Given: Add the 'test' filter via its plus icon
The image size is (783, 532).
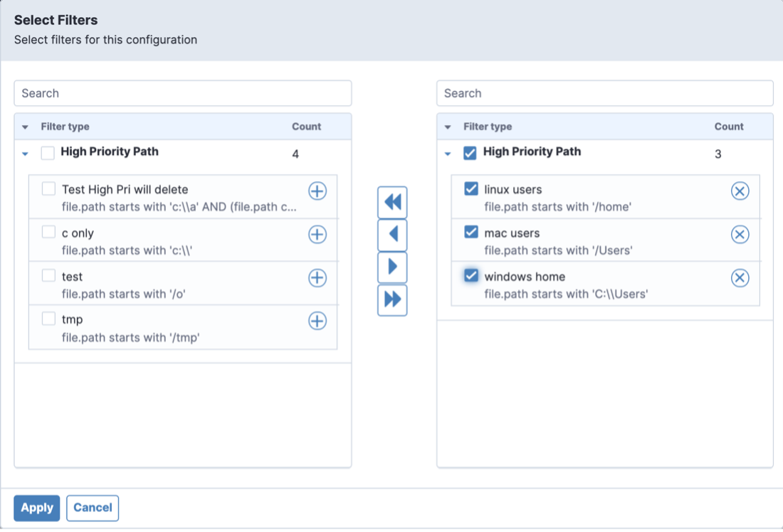Looking at the screenshot, I should pyautogui.click(x=317, y=277).
